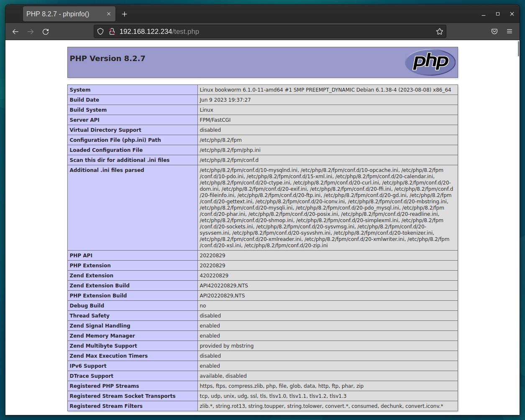This screenshot has width=525, height=420.
Task: Click the '420220829' Zend Extension value
Action: (x=214, y=276)
